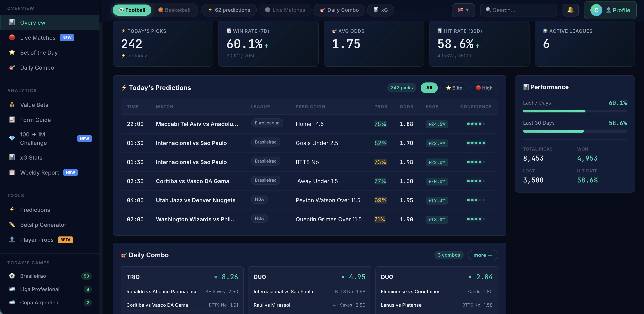Click the Last 7 Days progress bar
The height and width of the screenshot is (314, 644).
click(575, 111)
